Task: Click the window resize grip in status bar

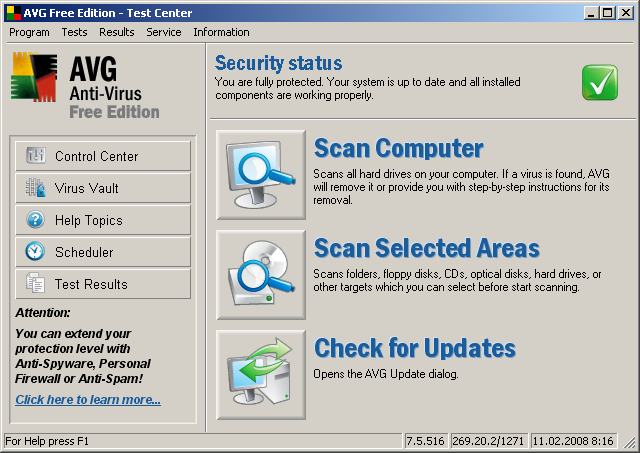Action: point(629,442)
